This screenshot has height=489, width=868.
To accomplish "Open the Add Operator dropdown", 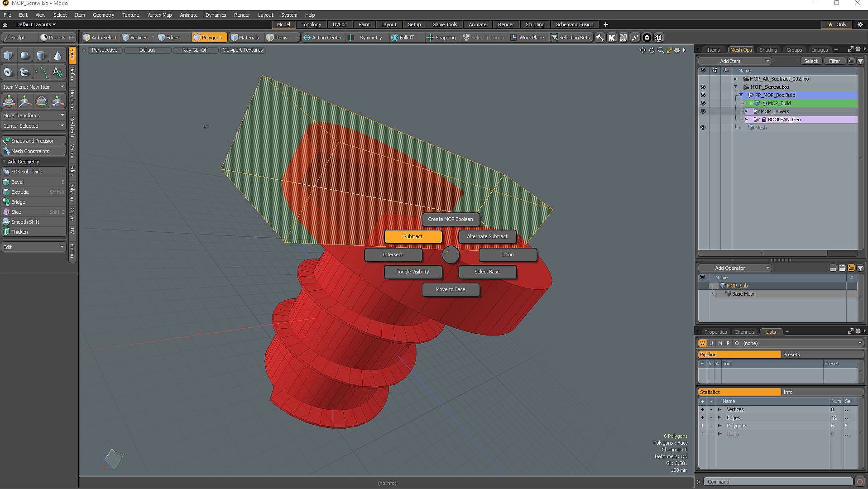I will [x=767, y=268].
